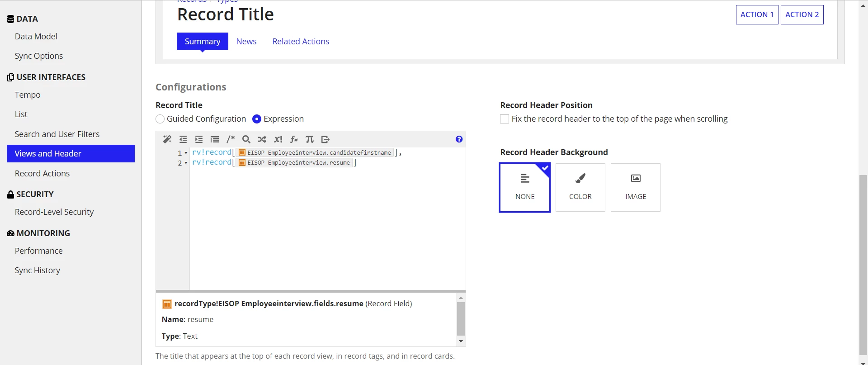The width and height of the screenshot is (868, 365).
Task: Choose NONE header background option
Action: pos(525,187)
